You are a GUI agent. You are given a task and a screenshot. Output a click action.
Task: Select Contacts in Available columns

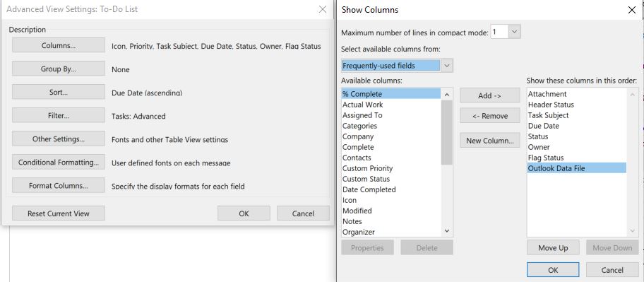[x=391, y=158]
